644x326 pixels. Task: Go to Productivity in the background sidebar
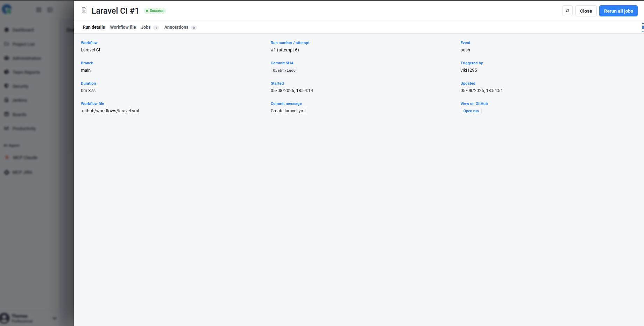click(x=24, y=128)
